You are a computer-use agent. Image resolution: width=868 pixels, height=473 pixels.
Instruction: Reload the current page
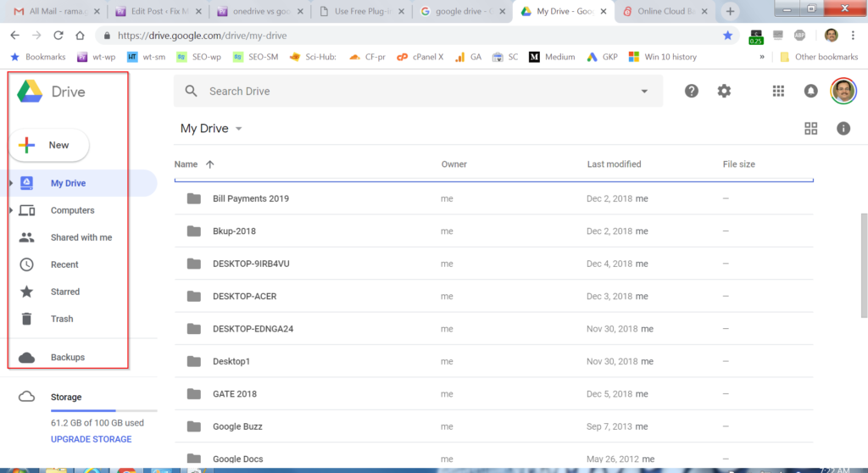58,36
